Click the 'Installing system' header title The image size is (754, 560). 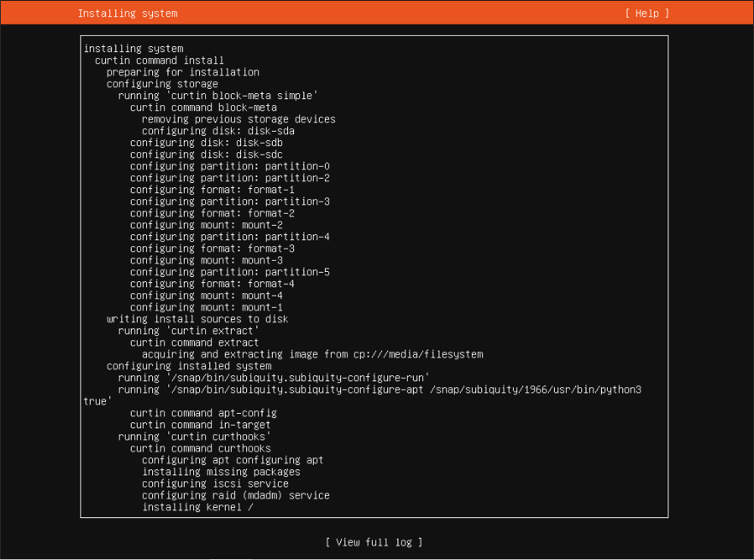[127, 14]
